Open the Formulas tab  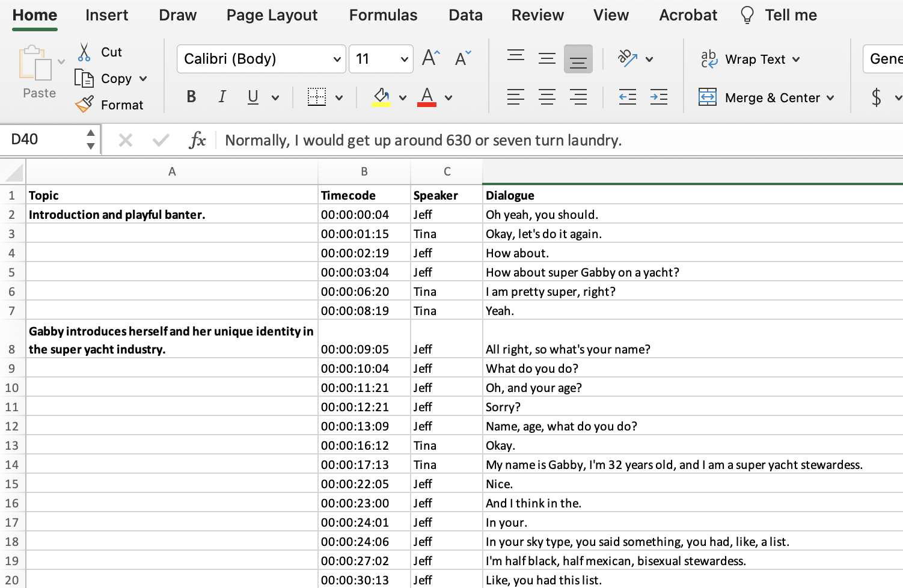click(383, 15)
